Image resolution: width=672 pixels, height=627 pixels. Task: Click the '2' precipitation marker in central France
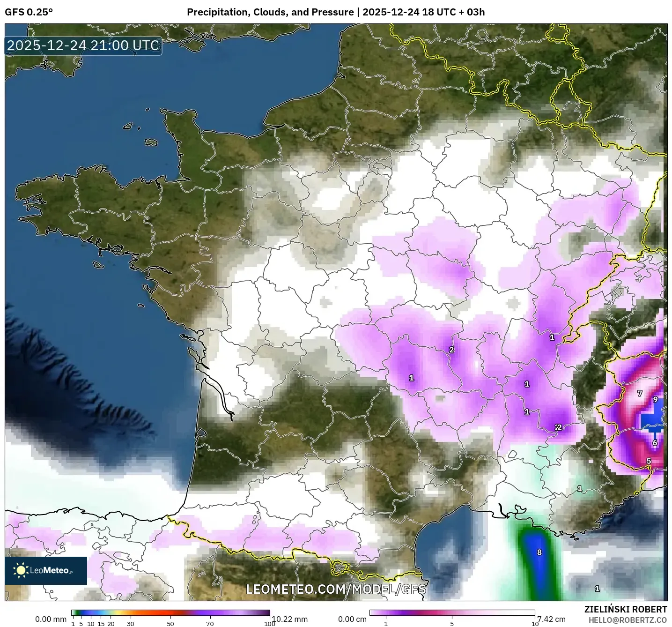(x=451, y=349)
